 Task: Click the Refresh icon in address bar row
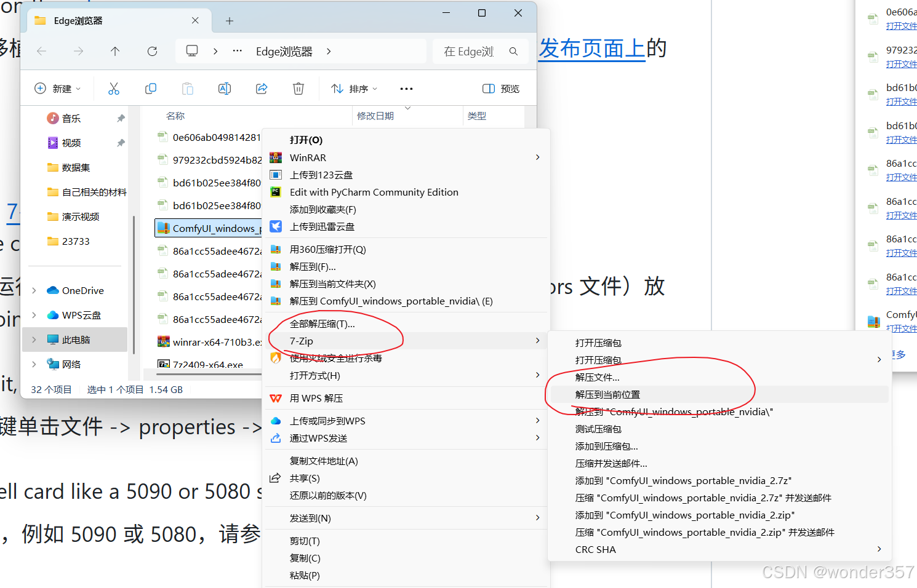point(152,51)
